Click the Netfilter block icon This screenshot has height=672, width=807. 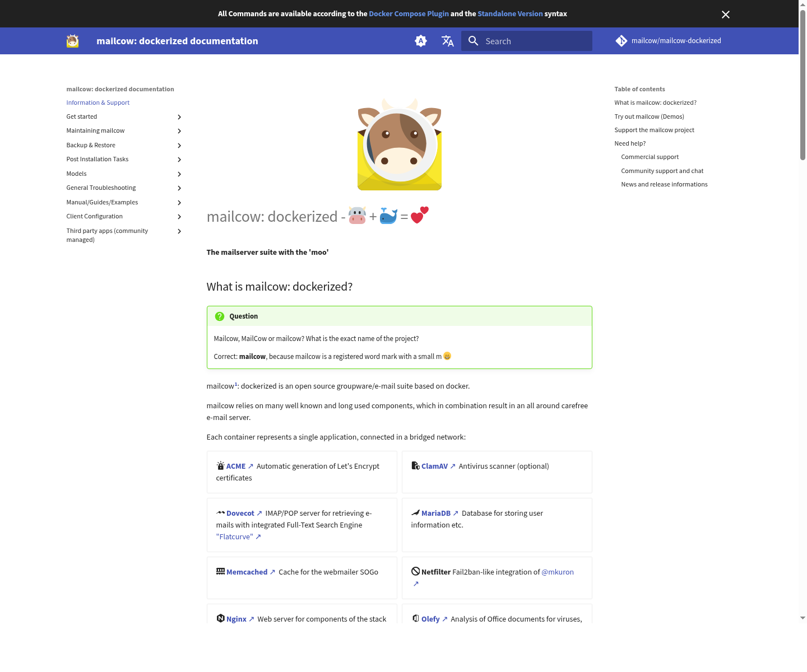pyautogui.click(x=415, y=571)
